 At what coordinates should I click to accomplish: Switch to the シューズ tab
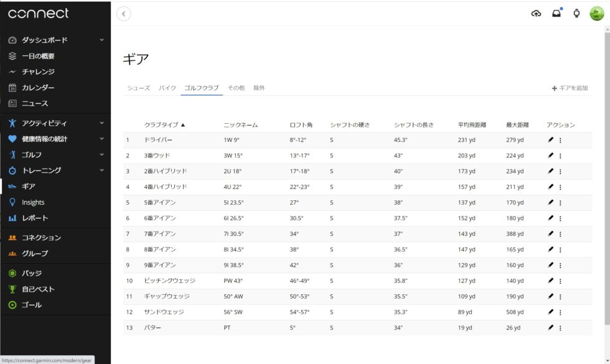[138, 88]
